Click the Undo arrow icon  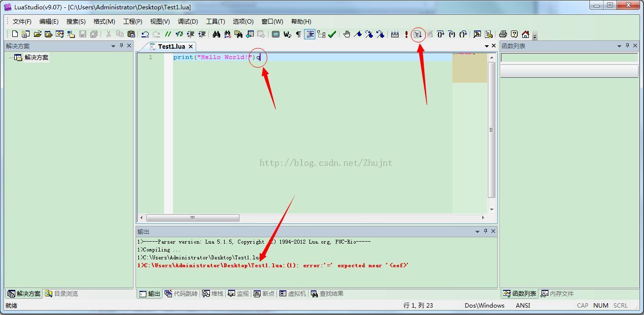click(x=145, y=34)
